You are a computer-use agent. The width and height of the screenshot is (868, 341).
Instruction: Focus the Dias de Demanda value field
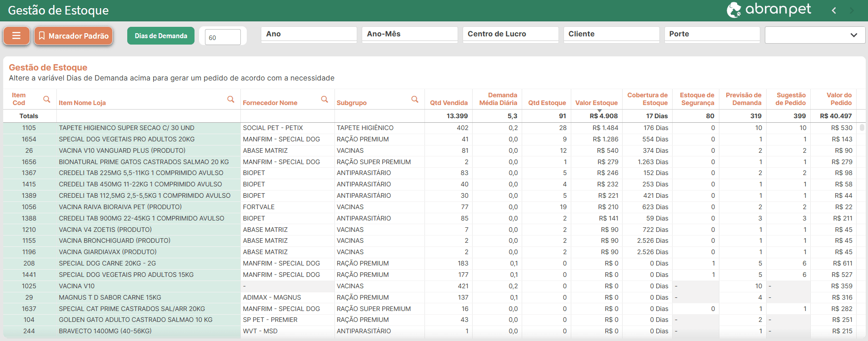tap(223, 37)
